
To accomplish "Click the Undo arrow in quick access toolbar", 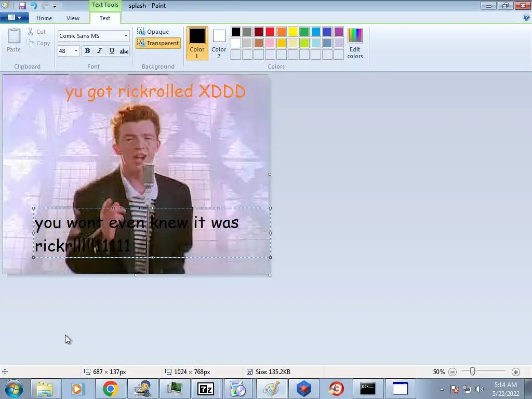I will coord(34,5).
